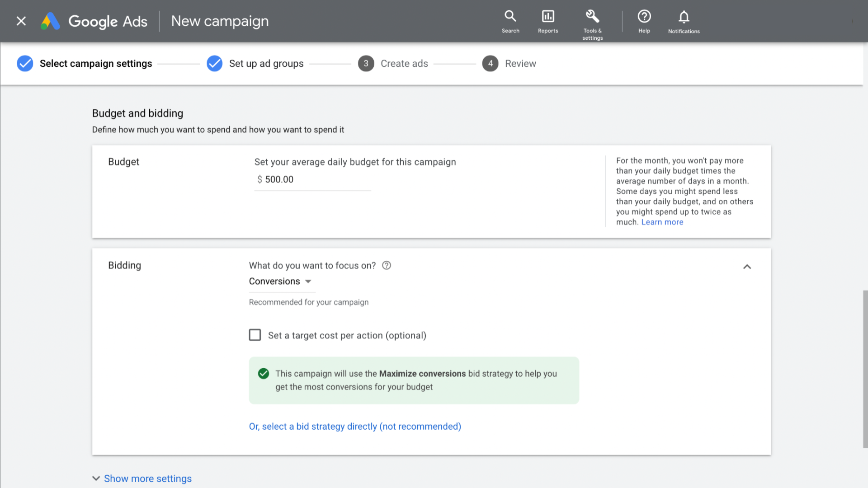This screenshot has width=868, height=488.
Task: Open the Conversions focus dropdown
Action: click(x=280, y=282)
